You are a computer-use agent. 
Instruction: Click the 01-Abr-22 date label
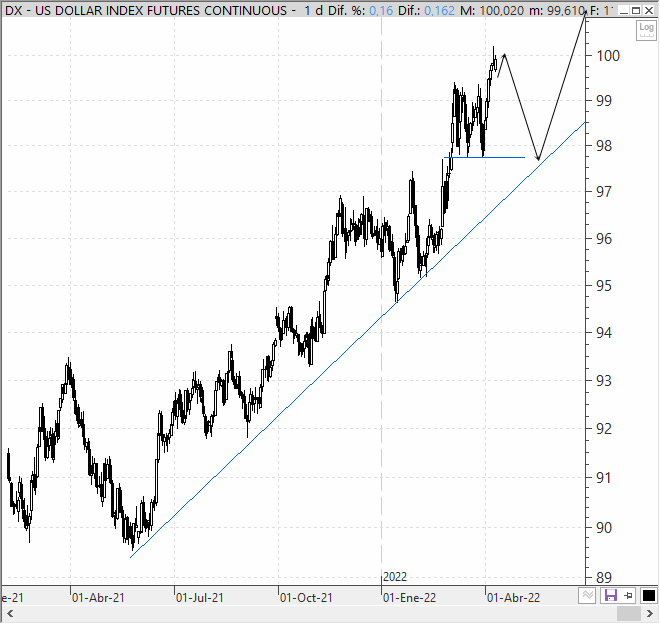click(514, 597)
